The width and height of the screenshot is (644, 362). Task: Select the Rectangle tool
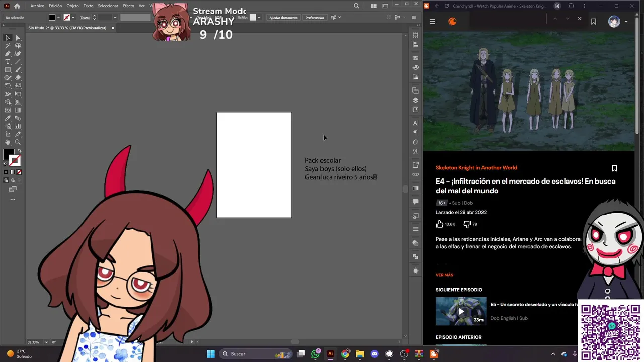[x=8, y=70]
